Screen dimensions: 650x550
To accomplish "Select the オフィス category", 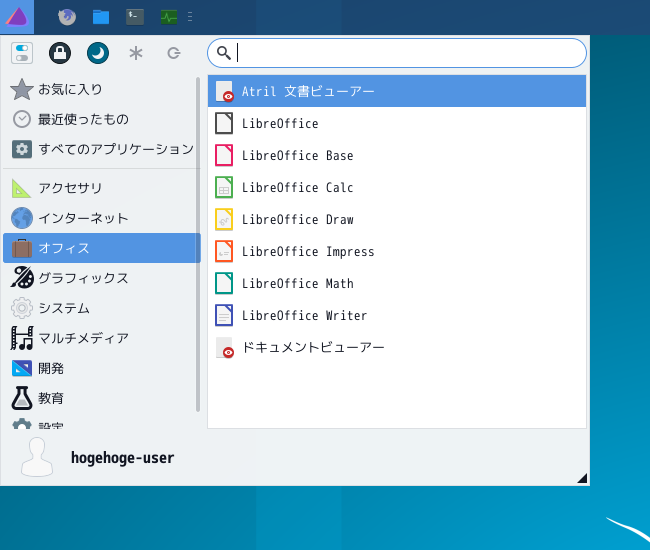I will coord(102,248).
